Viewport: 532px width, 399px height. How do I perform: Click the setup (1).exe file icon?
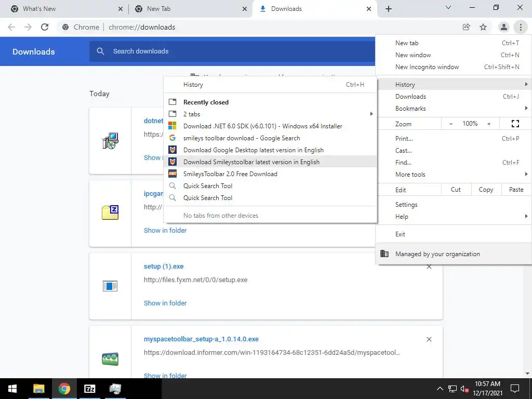tap(110, 286)
